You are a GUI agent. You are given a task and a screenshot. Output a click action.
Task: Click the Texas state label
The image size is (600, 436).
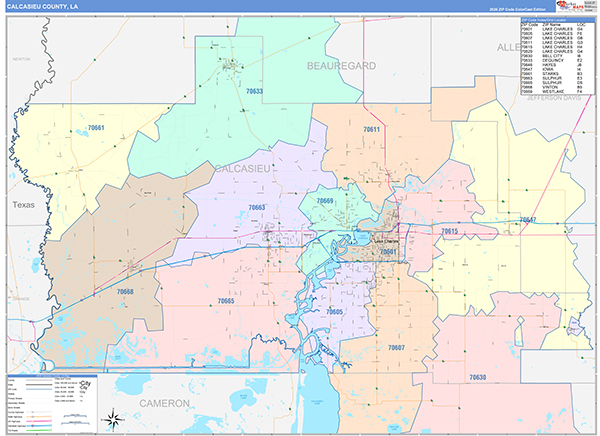coord(23,205)
